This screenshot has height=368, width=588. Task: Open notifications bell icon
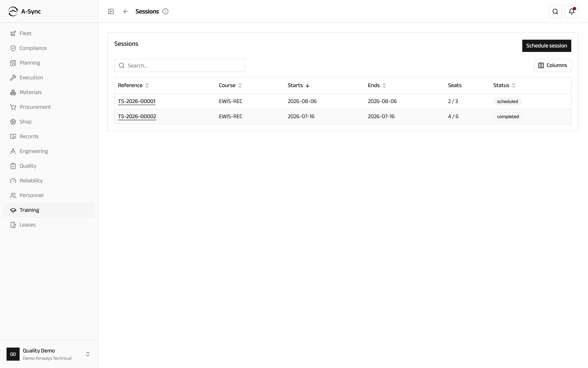click(x=571, y=11)
